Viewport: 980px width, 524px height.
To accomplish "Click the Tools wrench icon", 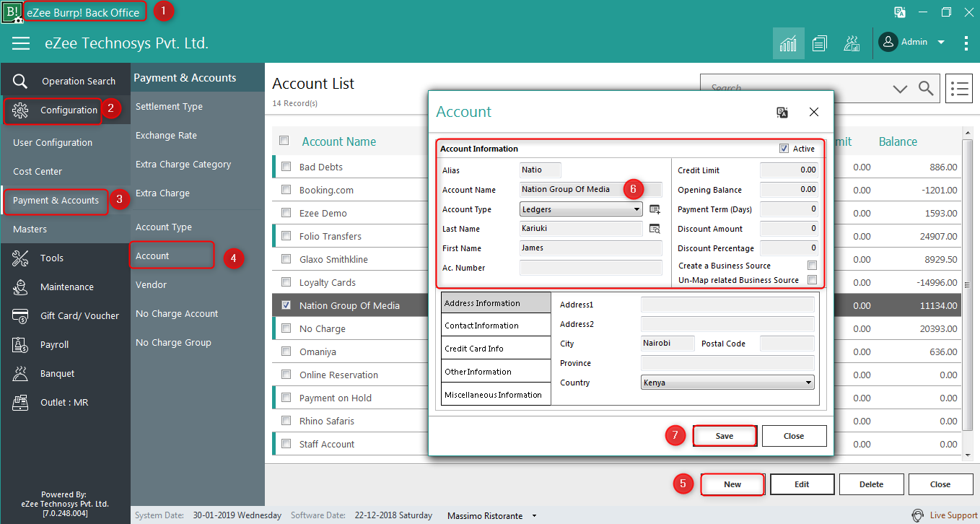I will (20, 258).
